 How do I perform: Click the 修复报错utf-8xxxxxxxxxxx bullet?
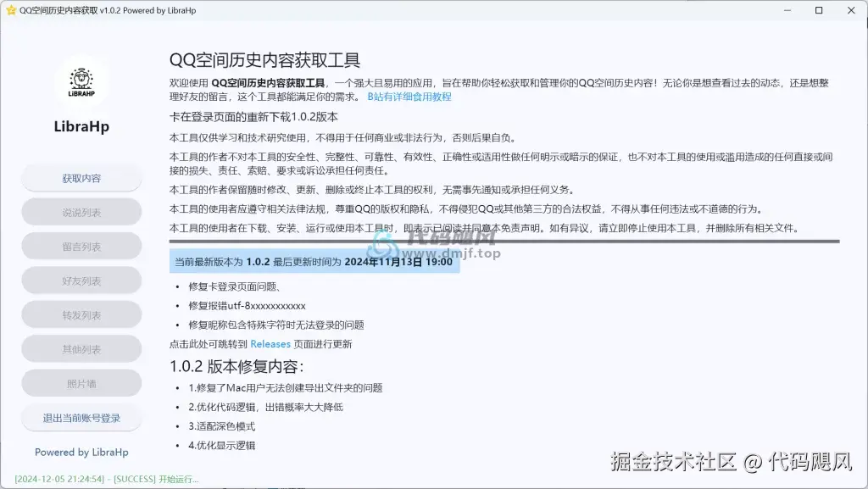point(247,306)
